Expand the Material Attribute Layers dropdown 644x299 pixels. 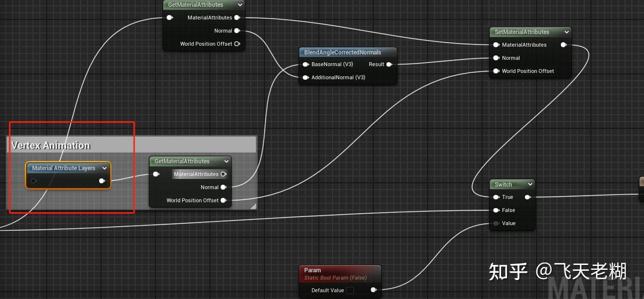[x=104, y=168]
